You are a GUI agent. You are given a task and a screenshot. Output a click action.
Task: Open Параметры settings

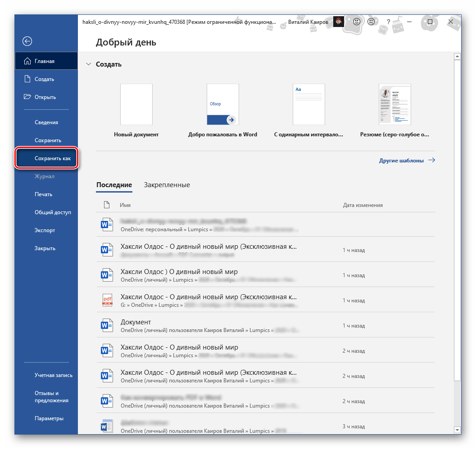(x=46, y=418)
